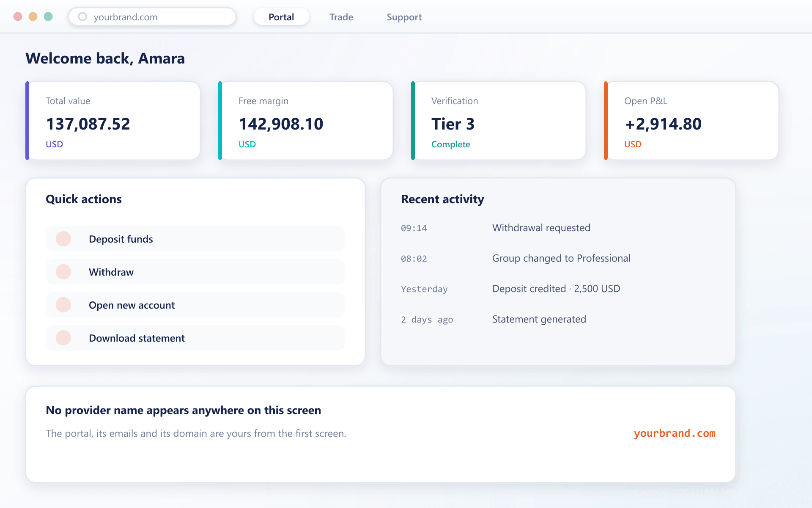Click the circle icon beside Deposit funds
This screenshot has width=812, height=508.
63,239
